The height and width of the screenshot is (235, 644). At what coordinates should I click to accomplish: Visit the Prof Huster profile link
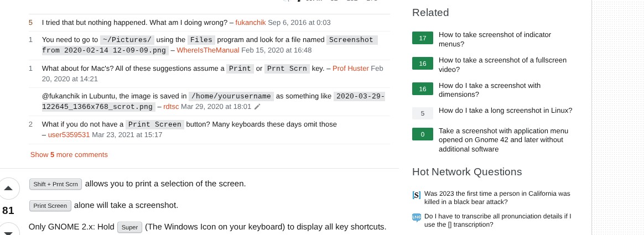pyautogui.click(x=350, y=69)
